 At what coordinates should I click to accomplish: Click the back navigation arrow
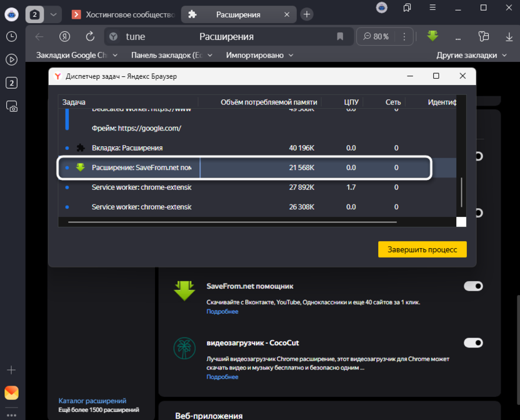[x=39, y=37]
